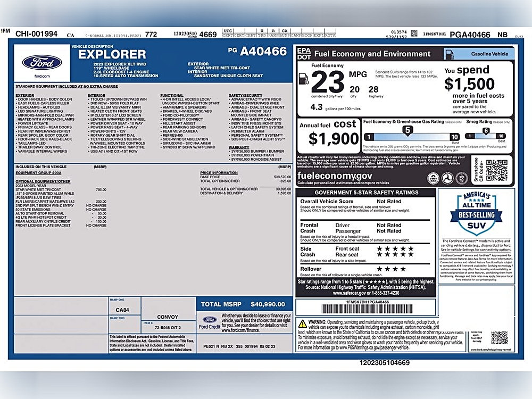The image size is (532, 399).
Task: Click the 10-SPEED AUTO TRANSMISSION line
Action: [126, 76]
